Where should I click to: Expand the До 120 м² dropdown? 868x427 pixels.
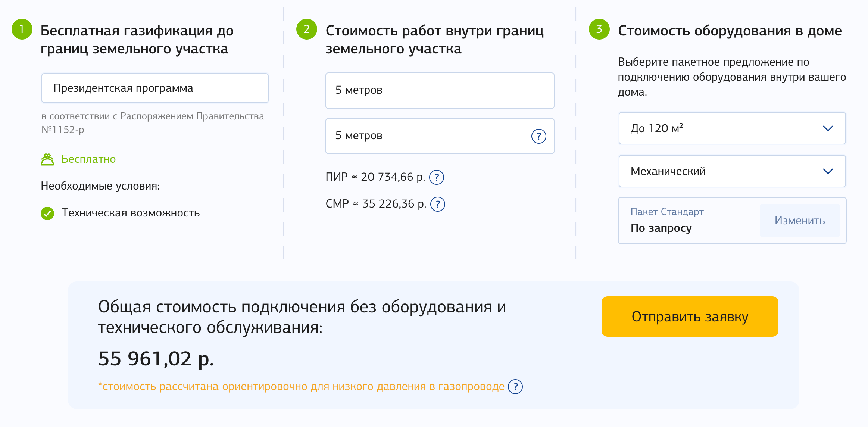coord(732,128)
